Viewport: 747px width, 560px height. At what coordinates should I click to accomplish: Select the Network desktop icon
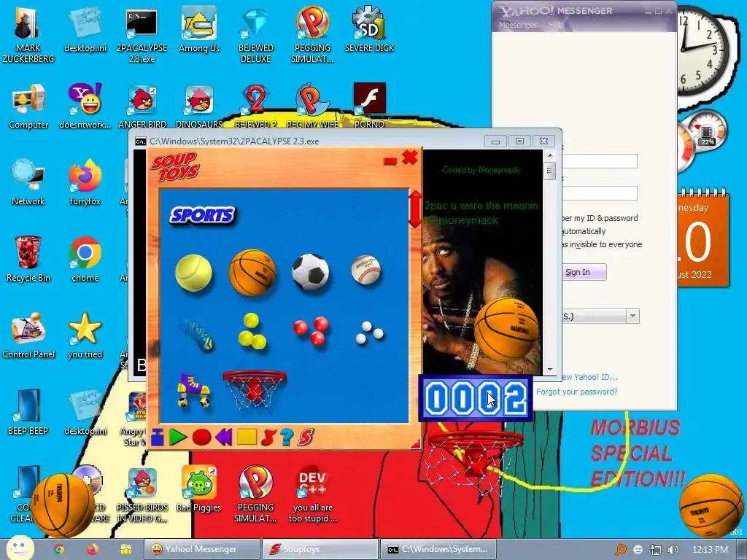pos(28,183)
